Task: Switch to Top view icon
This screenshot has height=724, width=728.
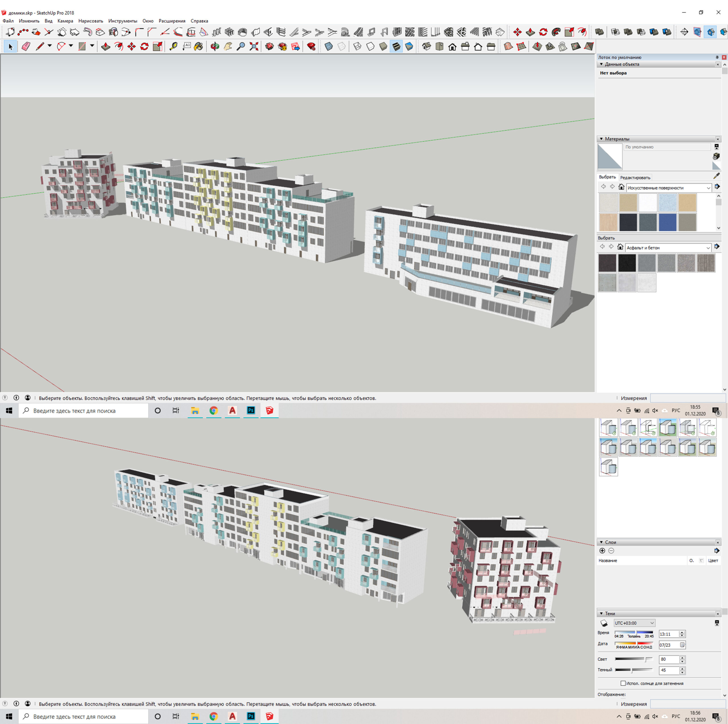Action: pos(439,46)
